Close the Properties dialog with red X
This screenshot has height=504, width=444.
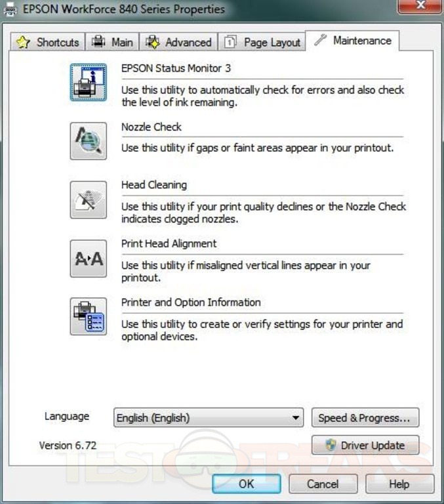pyautogui.click(x=420, y=7)
